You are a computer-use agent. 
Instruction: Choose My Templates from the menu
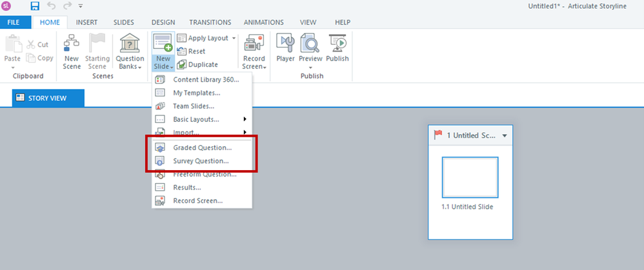point(202,93)
